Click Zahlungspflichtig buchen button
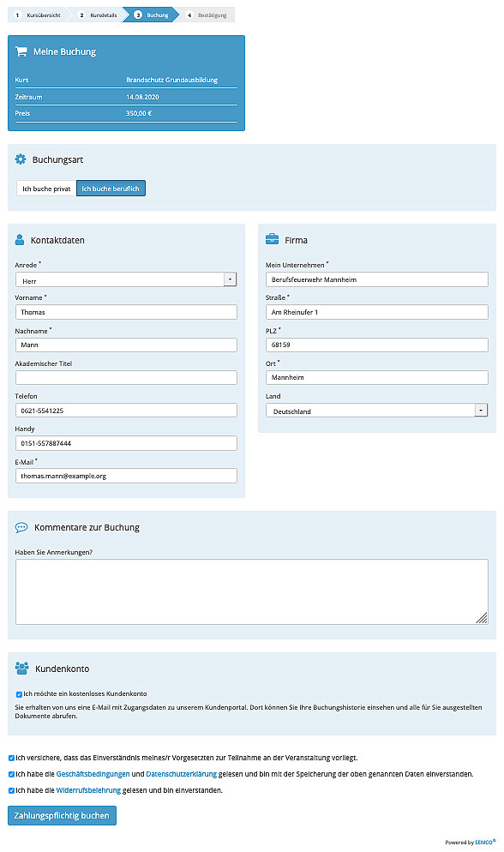 coord(62,816)
